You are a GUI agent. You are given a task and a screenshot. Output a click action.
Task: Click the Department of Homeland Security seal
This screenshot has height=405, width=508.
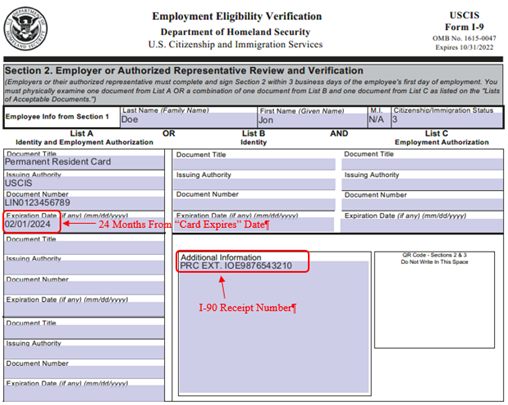tap(25, 29)
